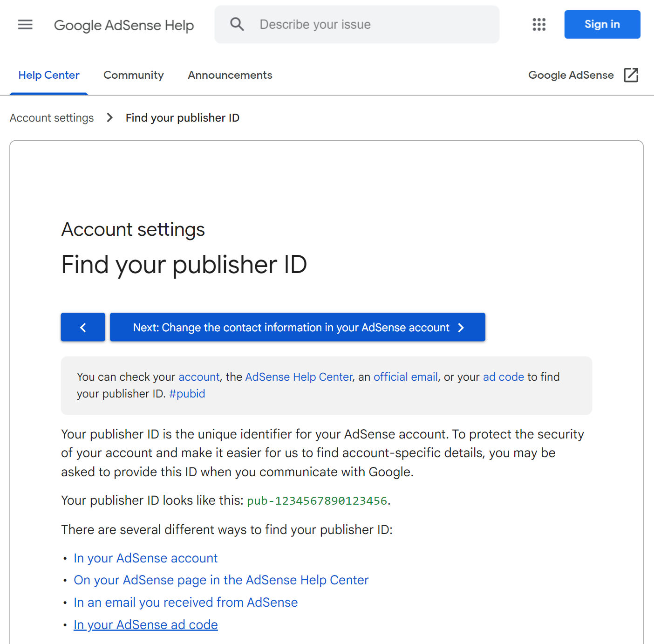Viewport: 654px width, 644px height.
Task: Follow the AdSense Help Center link
Action: click(299, 377)
